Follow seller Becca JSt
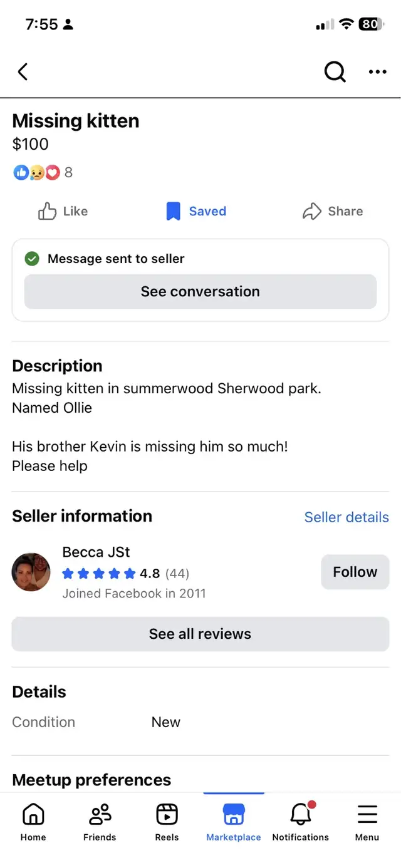The image size is (401, 868). pyautogui.click(x=355, y=572)
